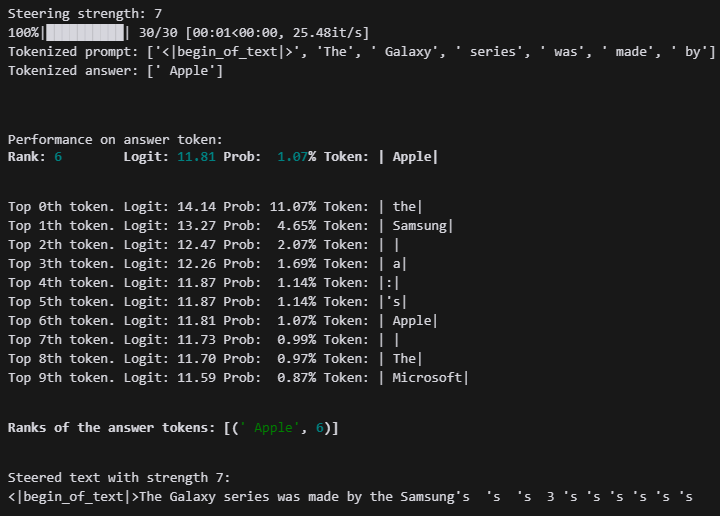The width and height of the screenshot is (720, 516).
Task: Click the 'Top 6th token' Apple row
Action: [x=223, y=321]
